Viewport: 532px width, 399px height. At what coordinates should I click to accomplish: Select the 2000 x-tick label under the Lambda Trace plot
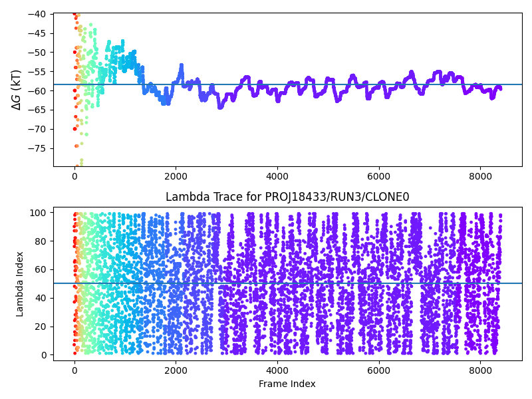(x=176, y=370)
